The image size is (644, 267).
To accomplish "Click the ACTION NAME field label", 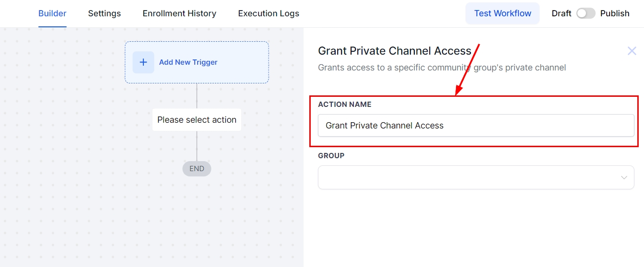I will (x=345, y=104).
